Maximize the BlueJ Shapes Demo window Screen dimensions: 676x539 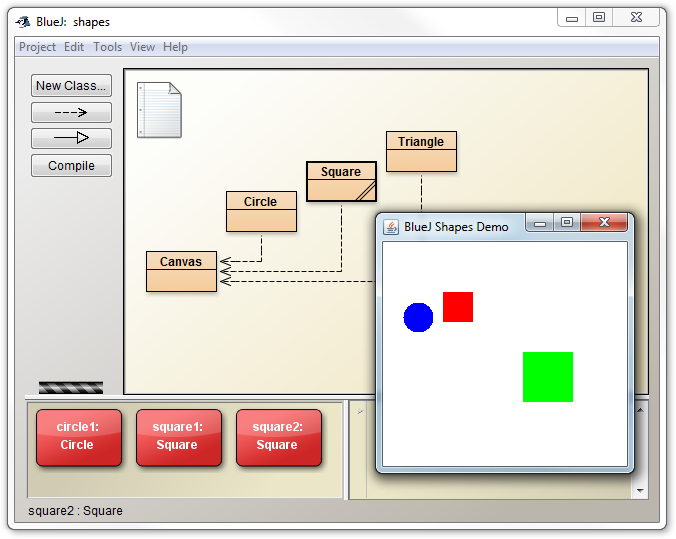pyautogui.click(x=566, y=222)
